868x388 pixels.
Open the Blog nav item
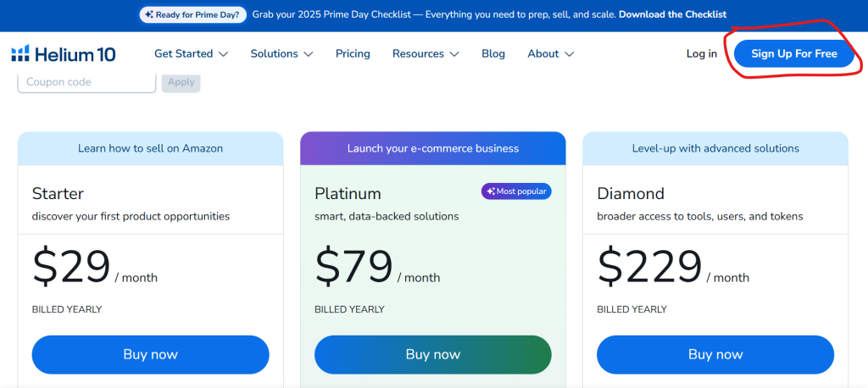(x=493, y=53)
